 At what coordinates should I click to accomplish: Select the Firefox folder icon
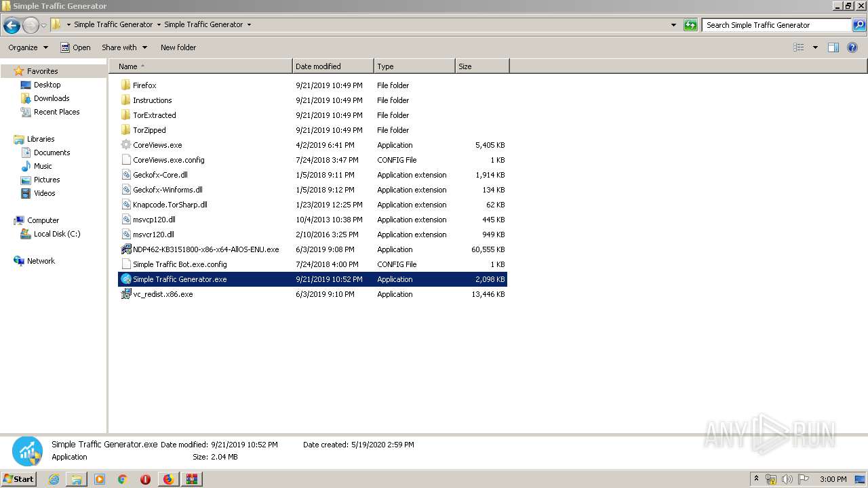tap(125, 85)
